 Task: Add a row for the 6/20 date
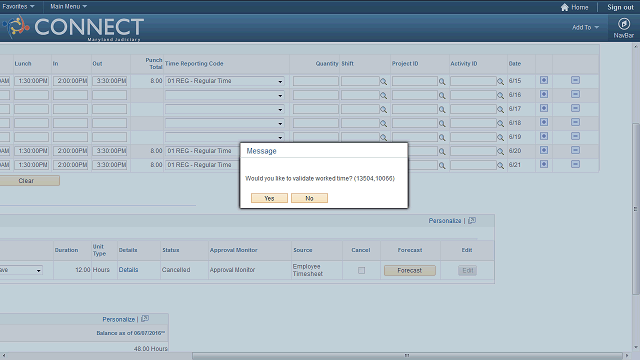[x=544, y=150]
